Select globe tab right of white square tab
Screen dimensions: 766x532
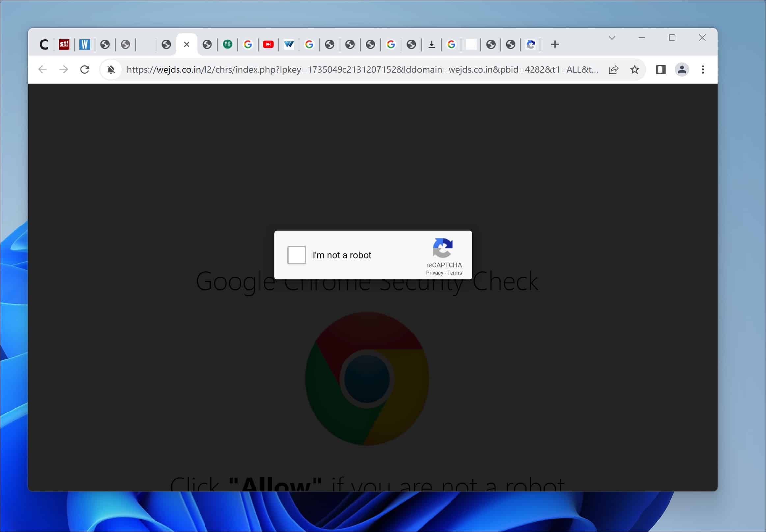tap(491, 44)
